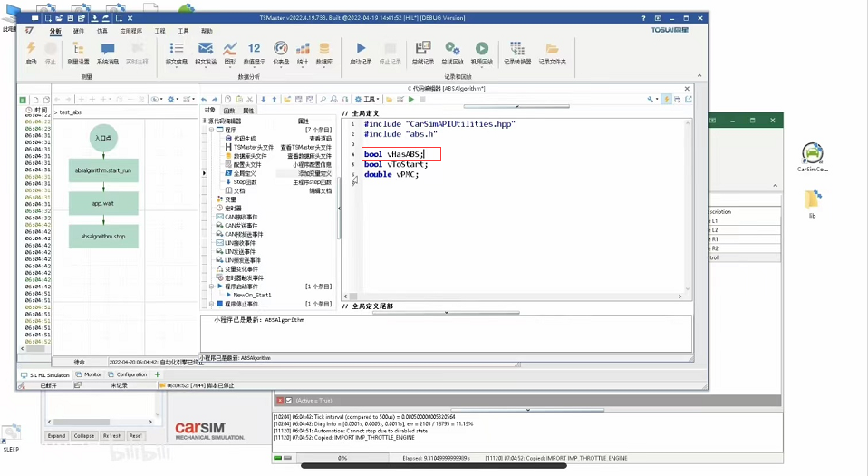Switch to the 函数 tab
This screenshot has width=868, height=476.
228,110
